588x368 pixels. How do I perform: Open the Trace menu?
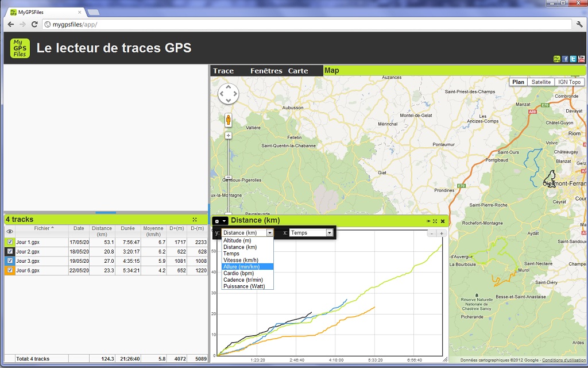tap(223, 71)
